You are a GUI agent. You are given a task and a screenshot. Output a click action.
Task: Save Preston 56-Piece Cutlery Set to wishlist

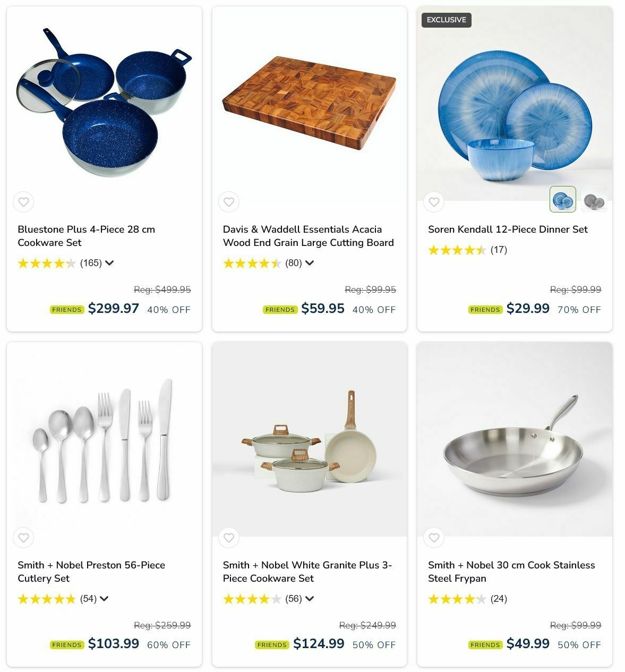tap(23, 538)
